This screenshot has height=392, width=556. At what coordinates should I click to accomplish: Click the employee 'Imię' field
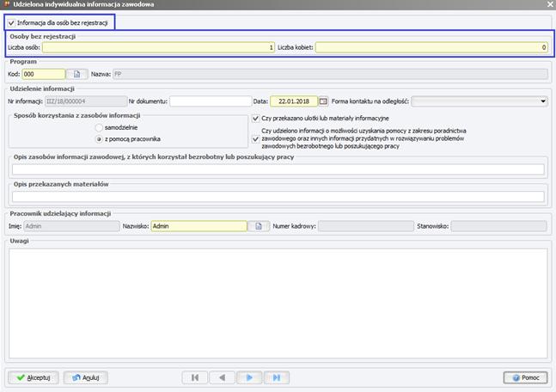pyautogui.click(x=72, y=226)
